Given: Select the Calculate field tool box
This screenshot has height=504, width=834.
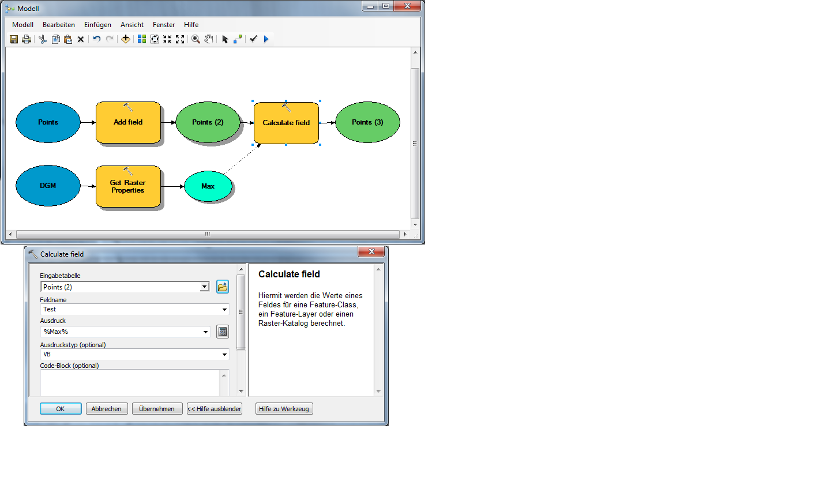Looking at the screenshot, I should tap(286, 123).
